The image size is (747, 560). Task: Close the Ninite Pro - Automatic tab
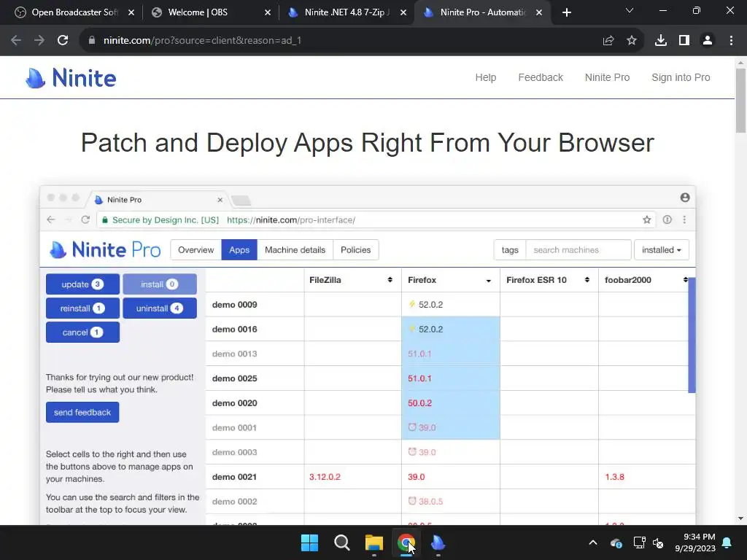click(x=539, y=13)
